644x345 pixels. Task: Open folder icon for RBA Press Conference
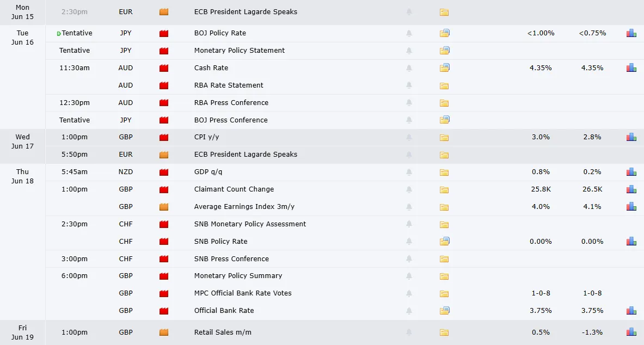point(444,103)
